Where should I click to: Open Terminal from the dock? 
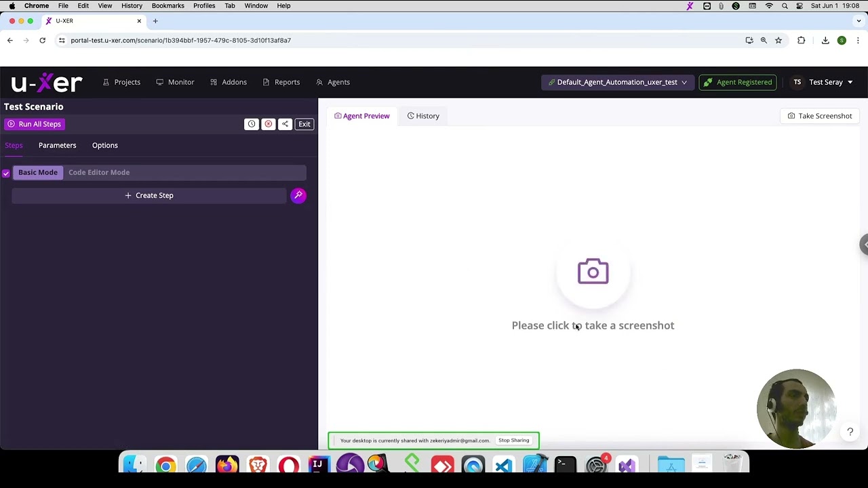[565, 466]
